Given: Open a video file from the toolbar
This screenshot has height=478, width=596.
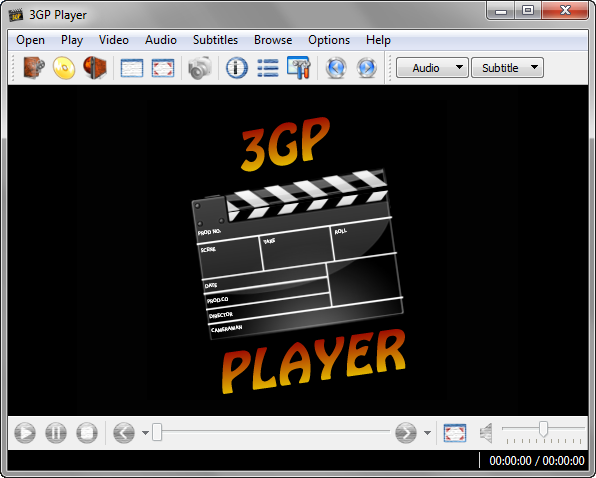Looking at the screenshot, I should click(34, 68).
